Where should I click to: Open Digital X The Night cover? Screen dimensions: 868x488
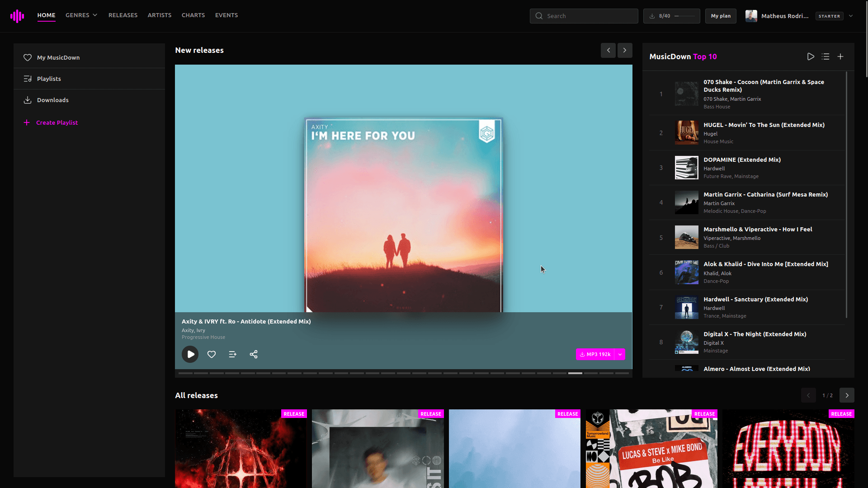686,342
